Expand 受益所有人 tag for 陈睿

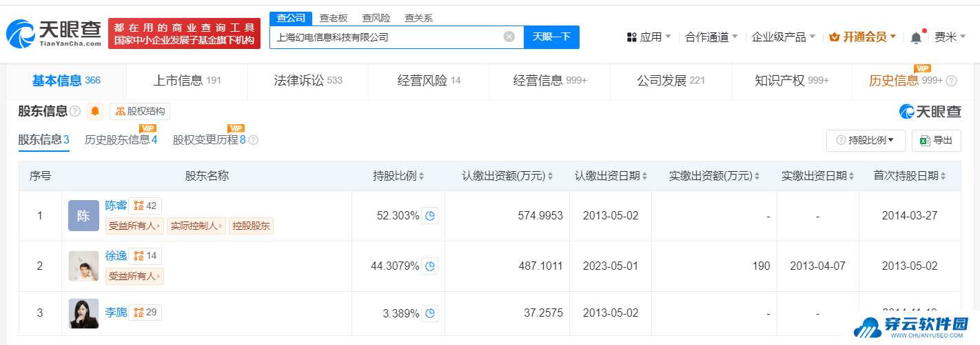tap(134, 226)
